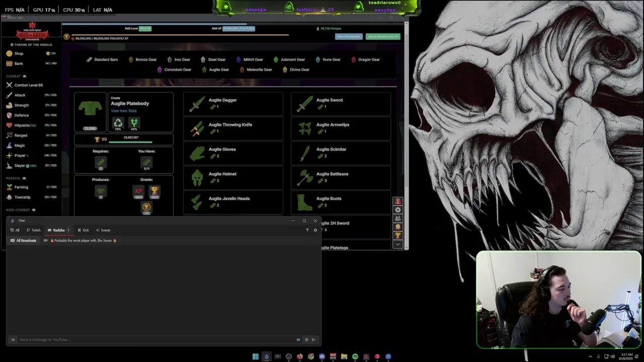The image size is (644, 362).
Task: Select Augite Battleaxe recipe
Action: tap(341, 177)
